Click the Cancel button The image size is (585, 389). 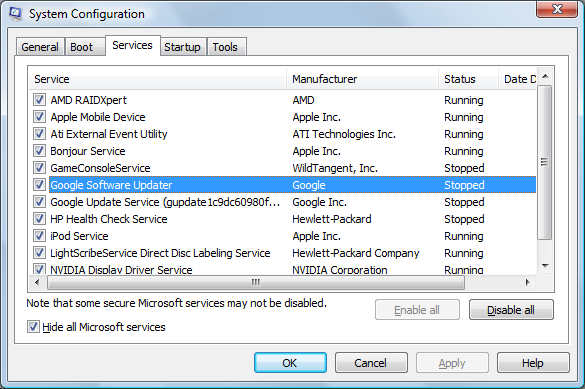pos(371,363)
